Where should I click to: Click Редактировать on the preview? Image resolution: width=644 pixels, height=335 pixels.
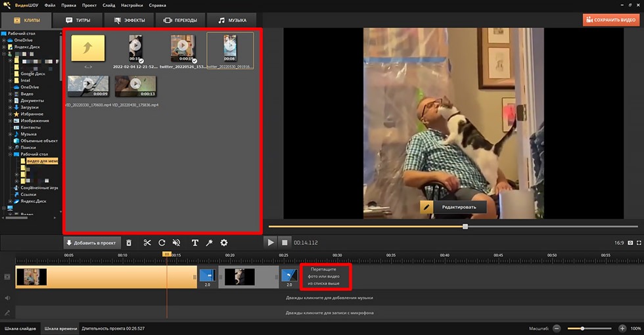tap(459, 207)
